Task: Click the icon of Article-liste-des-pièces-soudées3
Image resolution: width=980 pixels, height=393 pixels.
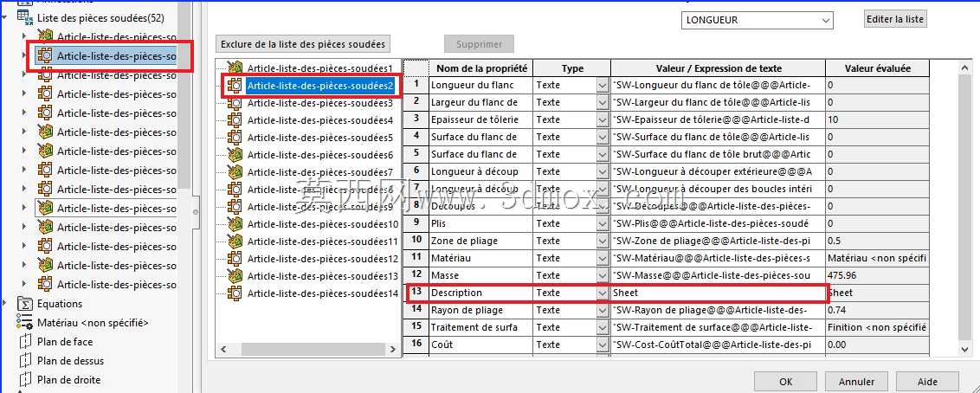Action: click(235, 102)
